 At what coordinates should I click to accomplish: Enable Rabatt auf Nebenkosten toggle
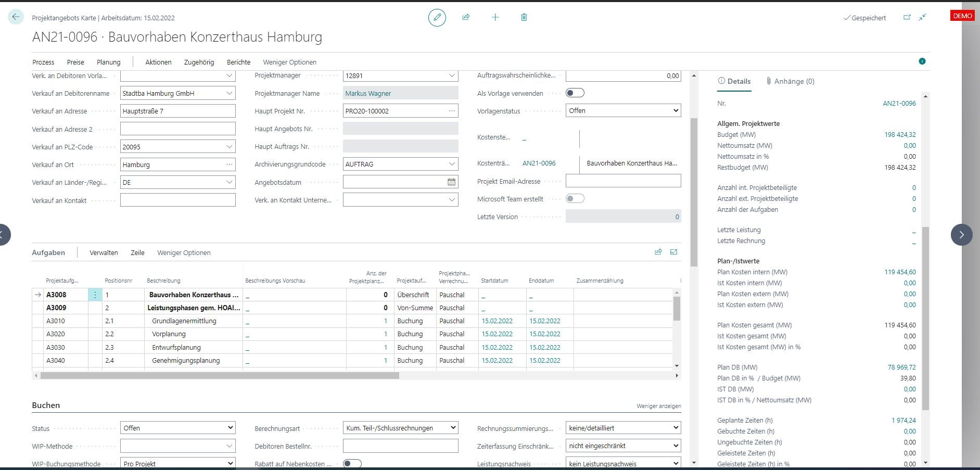point(352,464)
